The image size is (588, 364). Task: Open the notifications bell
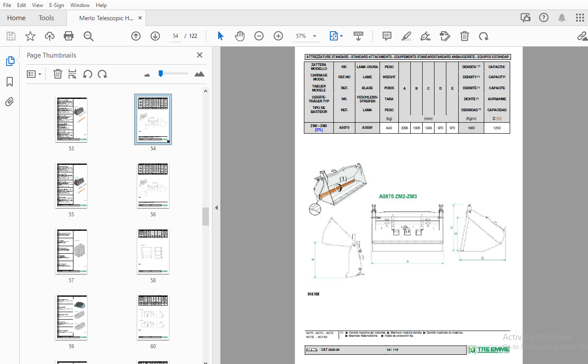[x=562, y=18]
